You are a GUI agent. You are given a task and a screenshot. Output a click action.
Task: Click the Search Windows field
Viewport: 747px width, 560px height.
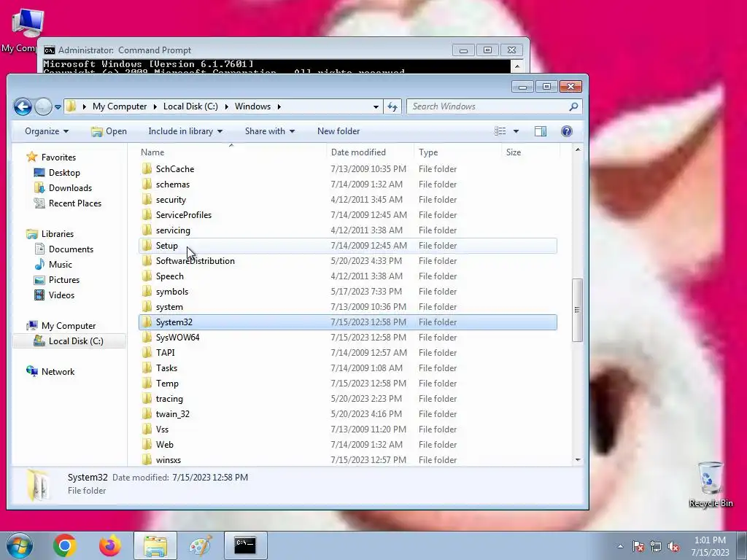[493, 106]
